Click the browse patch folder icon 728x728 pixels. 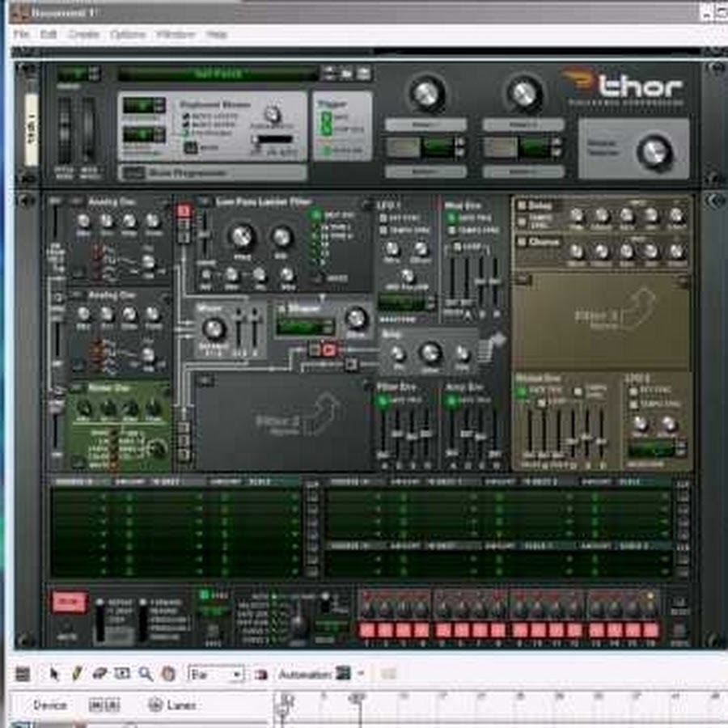(x=346, y=74)
